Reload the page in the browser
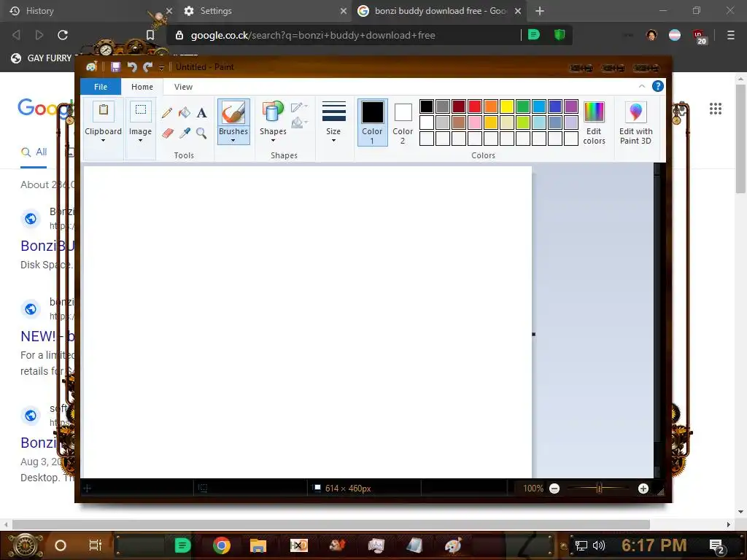 [63, 35]
